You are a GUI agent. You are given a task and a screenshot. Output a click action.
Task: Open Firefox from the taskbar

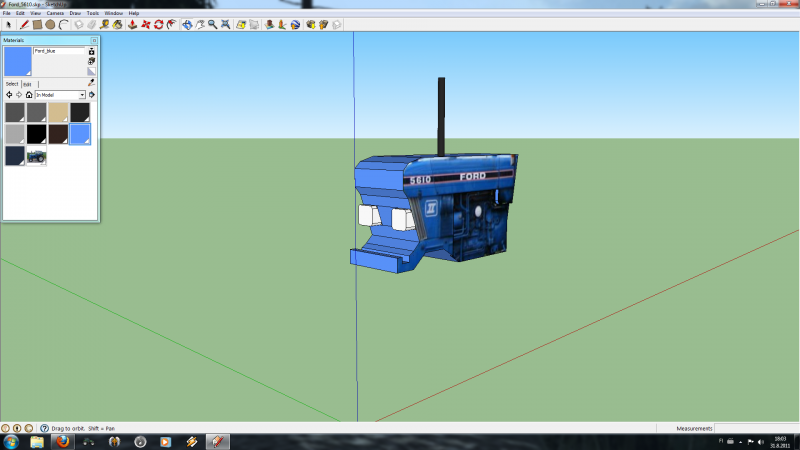tap(63, 442)
